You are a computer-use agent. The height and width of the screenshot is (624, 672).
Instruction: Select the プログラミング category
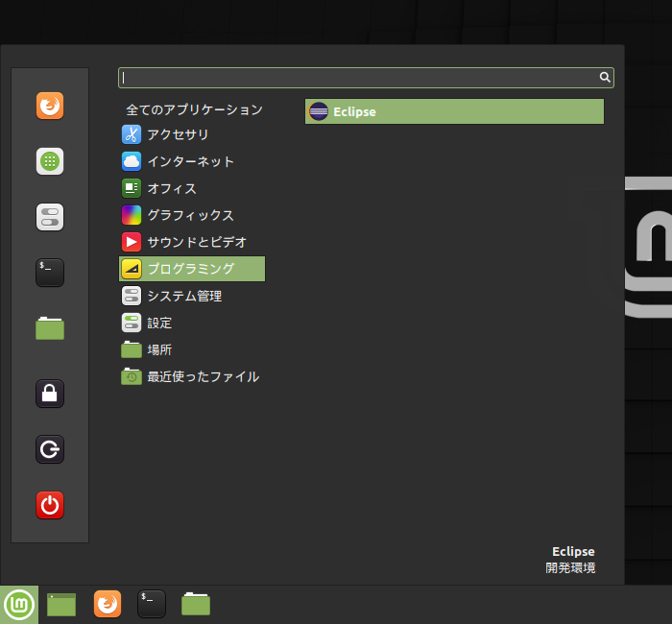pos(192,269)
